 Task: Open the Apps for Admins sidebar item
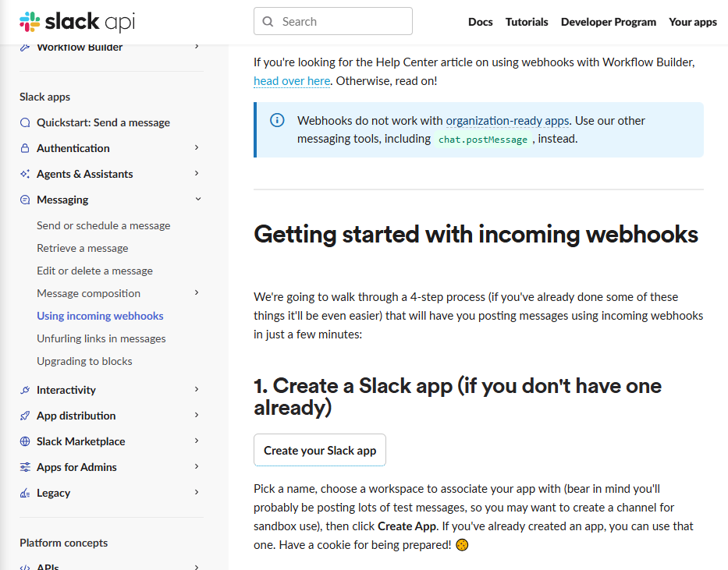76,468
